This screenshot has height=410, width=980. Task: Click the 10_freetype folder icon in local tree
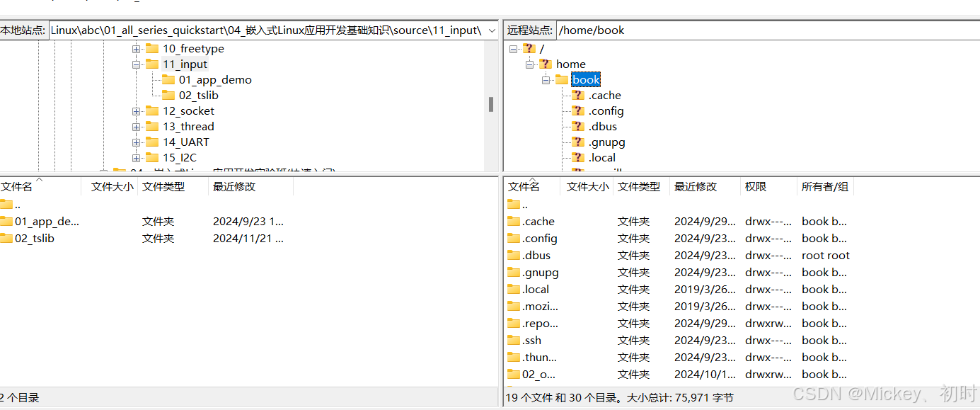pyautogui.click(x=151, y=48)
